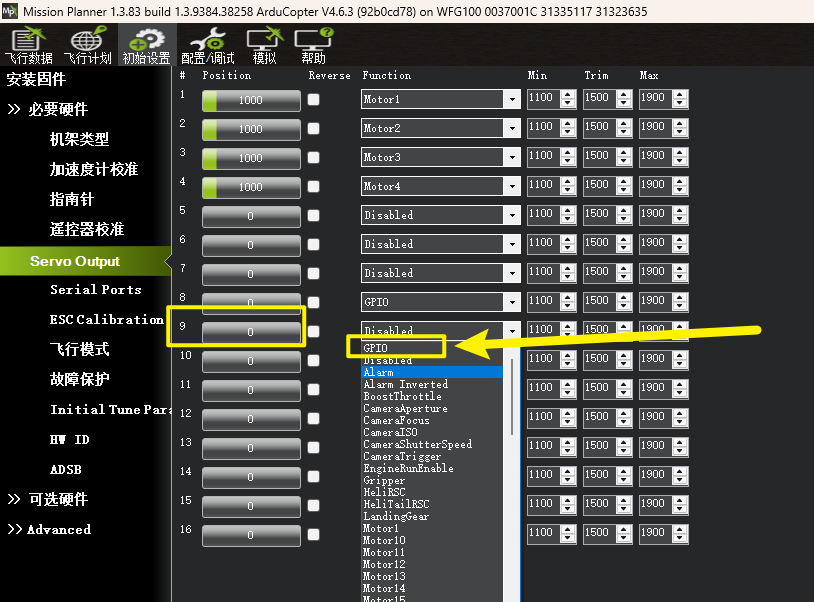Open the 加速度计校准 accelerometer calibration page
The image size is (814, 602).
coord(94,169)
